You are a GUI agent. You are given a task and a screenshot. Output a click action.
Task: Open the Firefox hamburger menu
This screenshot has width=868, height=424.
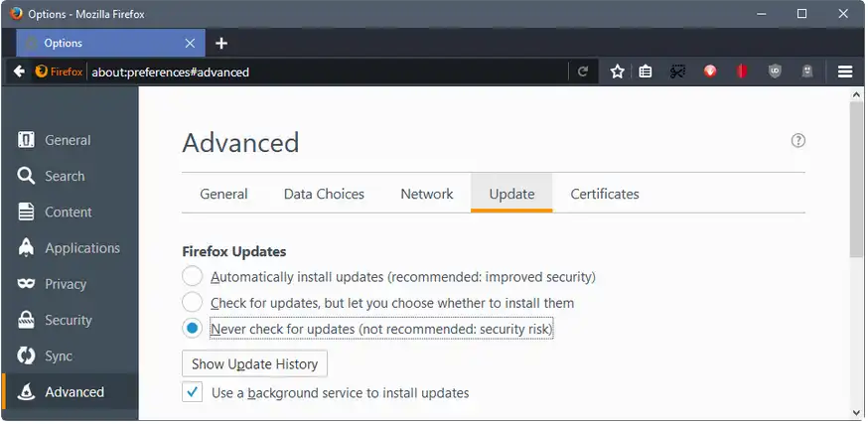coord(845,71)
